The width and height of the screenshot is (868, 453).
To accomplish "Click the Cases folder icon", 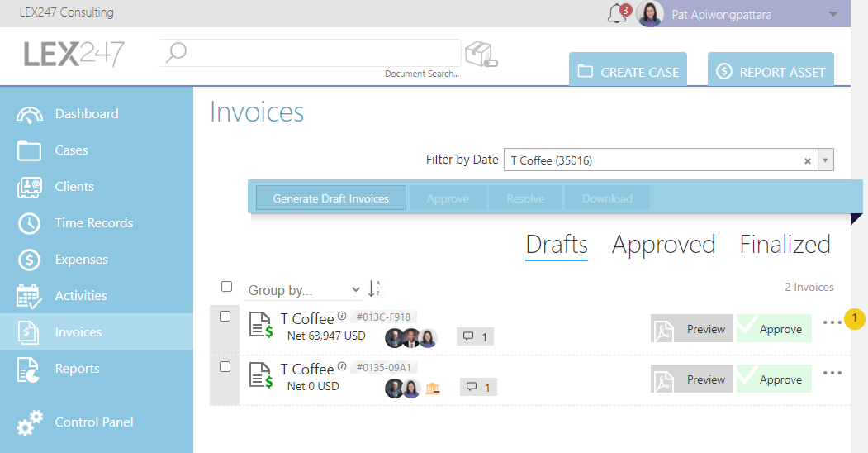I will point(29,150).
